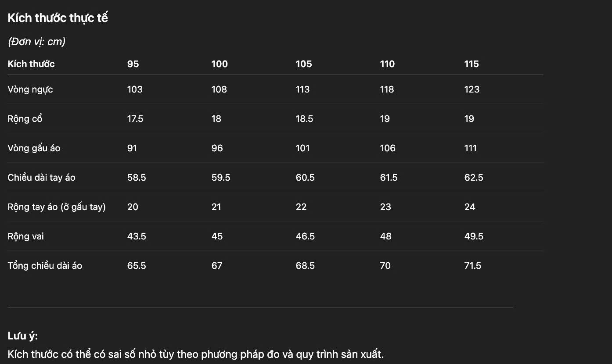The height and width of the screenshot is (364, 612).
Task: Click the "(Đơn vị: cm)" unit note
Action: coord(36,42)
